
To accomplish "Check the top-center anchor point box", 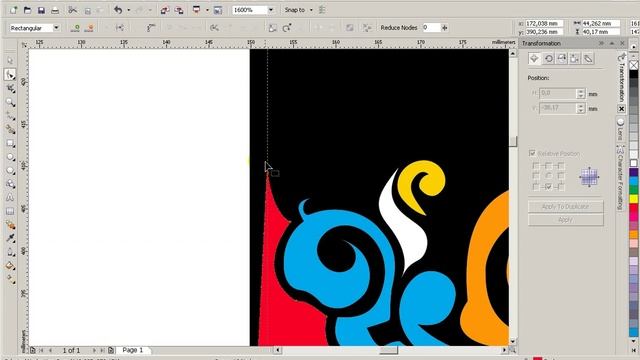I will click(549, 166).
